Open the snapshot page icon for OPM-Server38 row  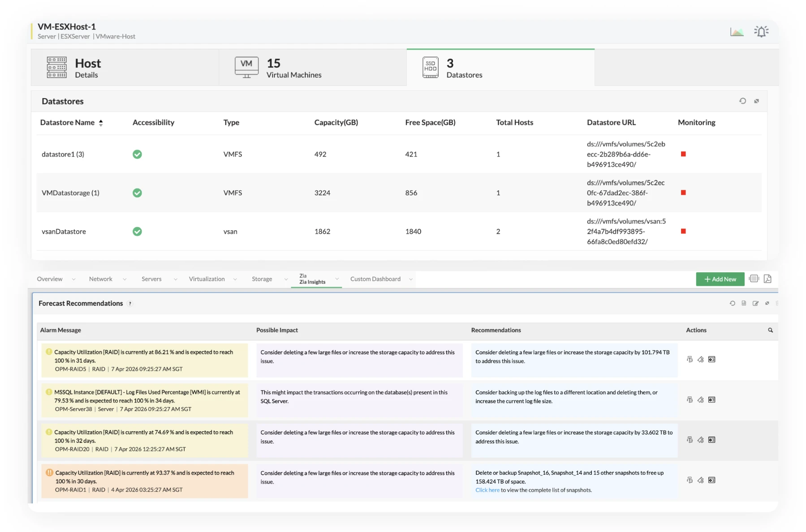pyautogui.click(x=711, y=399)
